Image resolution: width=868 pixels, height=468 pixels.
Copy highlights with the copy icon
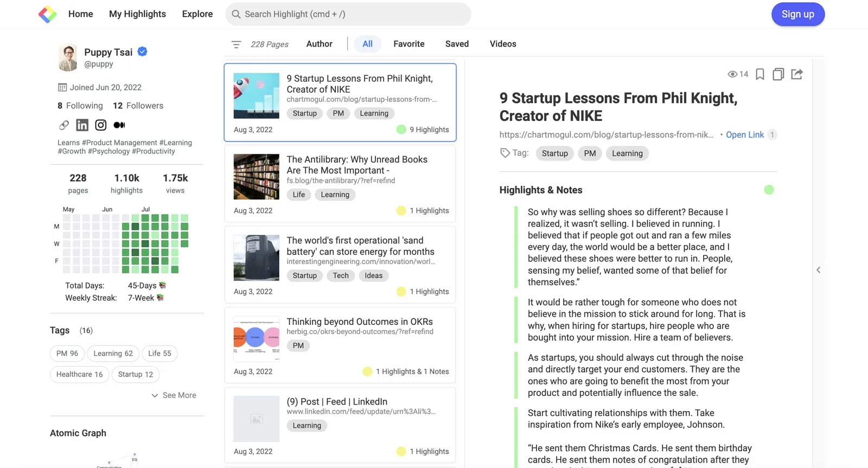pos(778,74)
